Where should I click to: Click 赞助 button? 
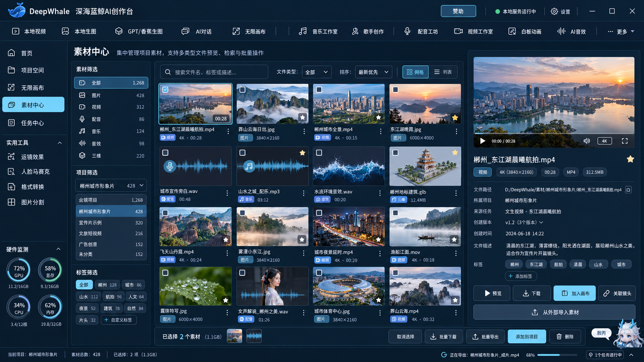click(x=458, y=11)
